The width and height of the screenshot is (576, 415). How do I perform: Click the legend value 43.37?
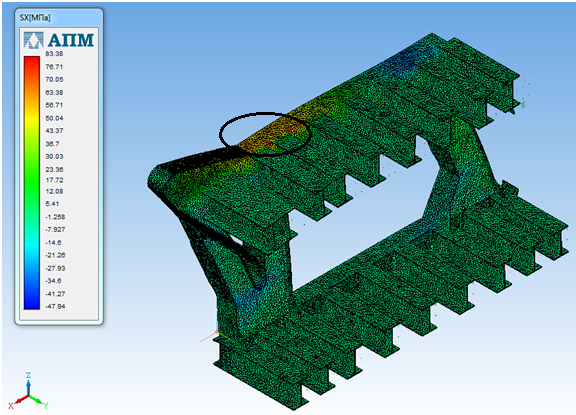(54, 131)
